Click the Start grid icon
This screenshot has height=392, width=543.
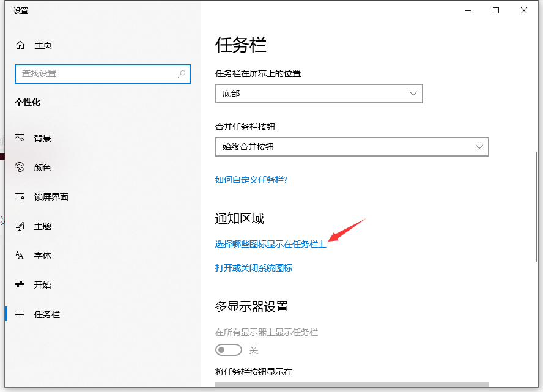pyautogui.click(x=20, y=285)
